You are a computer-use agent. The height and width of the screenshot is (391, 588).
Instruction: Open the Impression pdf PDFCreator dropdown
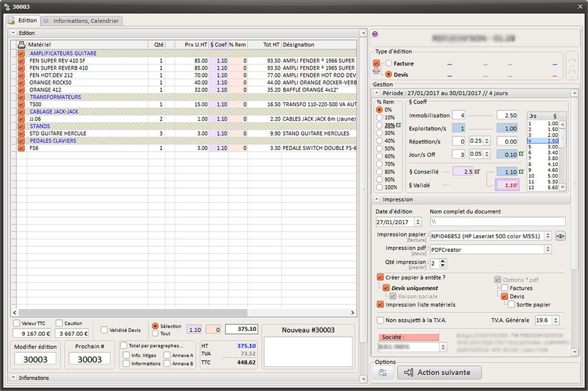click(547, 249)
